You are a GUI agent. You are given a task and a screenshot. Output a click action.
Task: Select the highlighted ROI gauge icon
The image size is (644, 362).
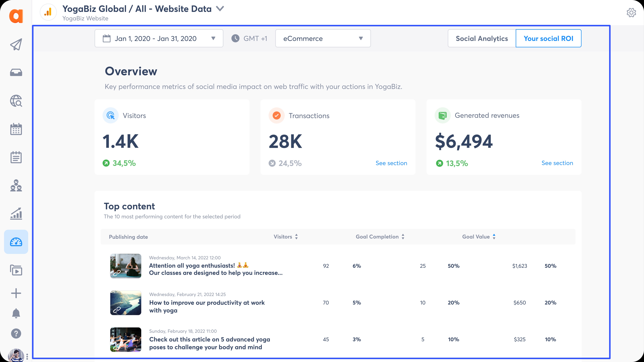pyautogui.click(x=16, y=242)
